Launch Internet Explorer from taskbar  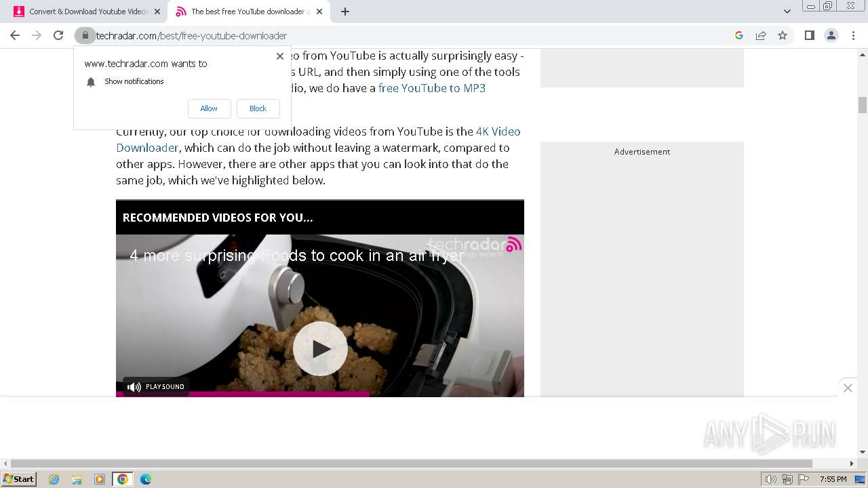[54, 479]
